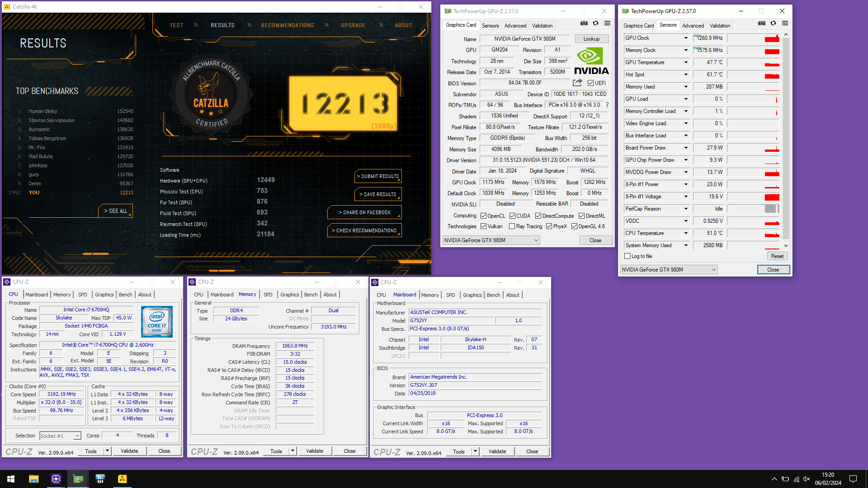Click the Board Power Draw sensor graph

[x=753, y=148]
